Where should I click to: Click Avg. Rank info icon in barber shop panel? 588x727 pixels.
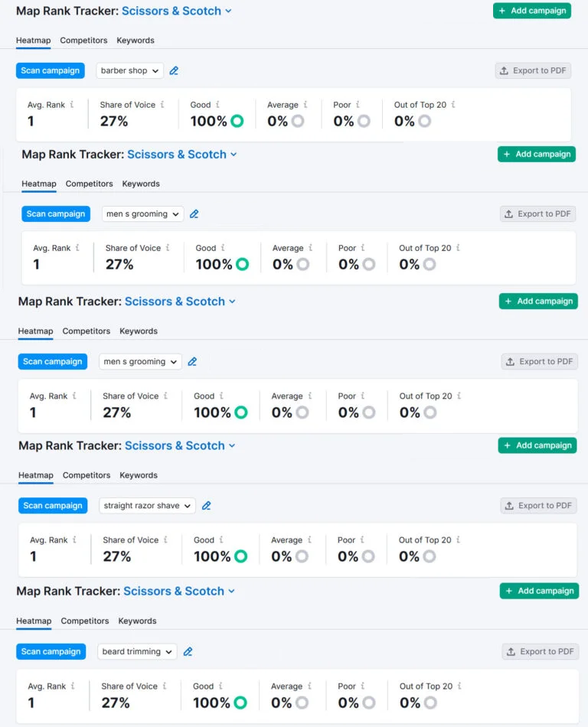(72, 105)
